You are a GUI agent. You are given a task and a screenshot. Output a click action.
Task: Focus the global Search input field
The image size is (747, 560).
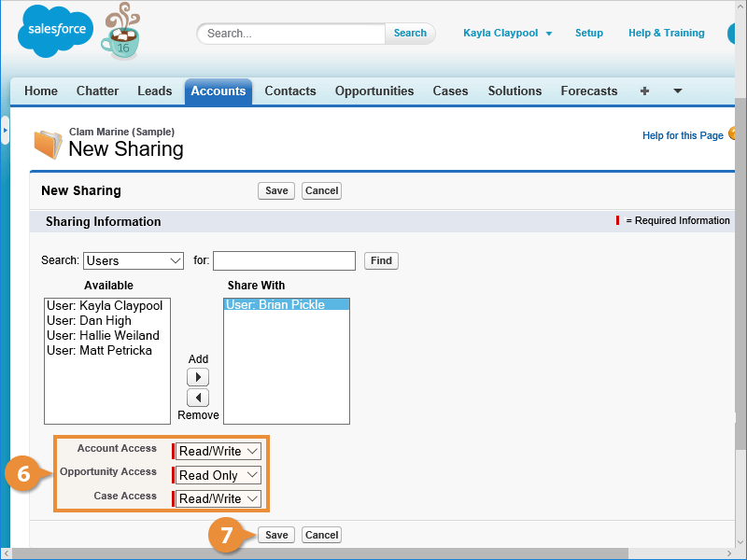[291, 34]
